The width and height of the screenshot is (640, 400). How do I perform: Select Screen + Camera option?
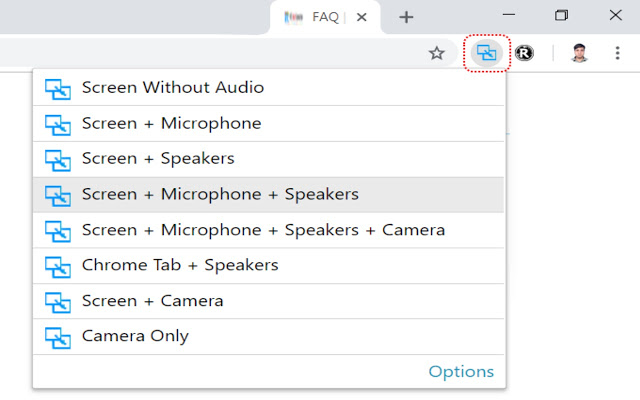[152, 301]
